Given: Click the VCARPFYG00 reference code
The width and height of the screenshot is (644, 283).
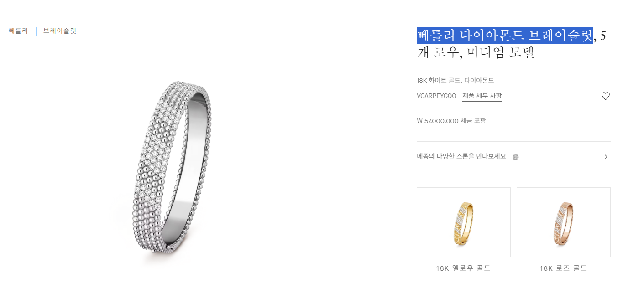Looking at the screenshot, I should pos(436,96).
